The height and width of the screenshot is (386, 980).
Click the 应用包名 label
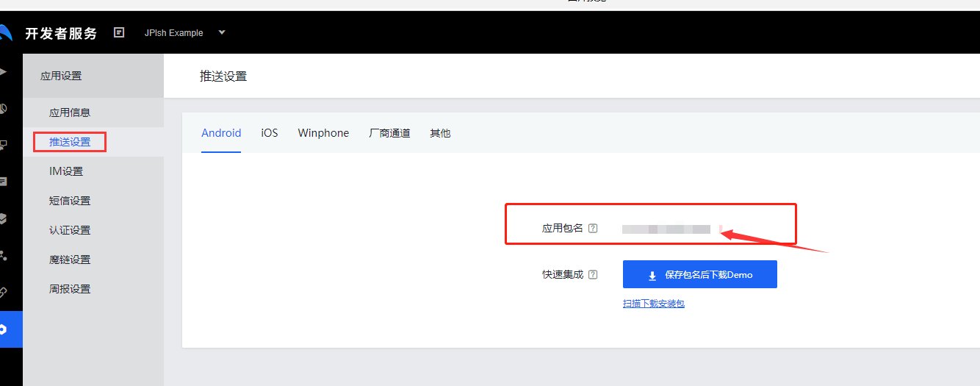coord(562,228)
